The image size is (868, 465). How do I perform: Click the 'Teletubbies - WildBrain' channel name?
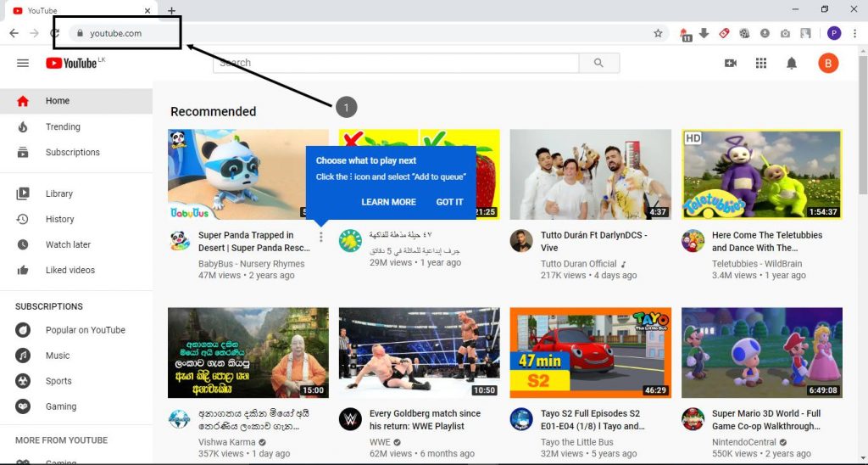click(757, 264)
